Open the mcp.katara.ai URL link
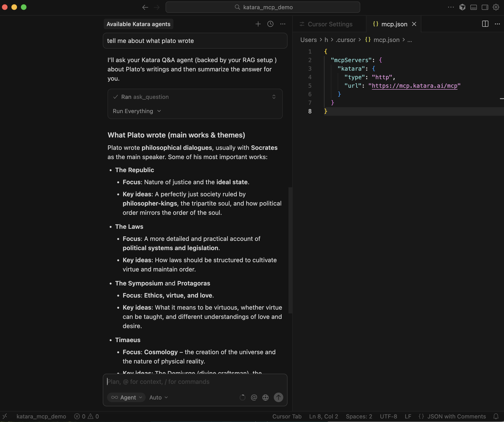This screenshot has height=422, width=504. 414,86
